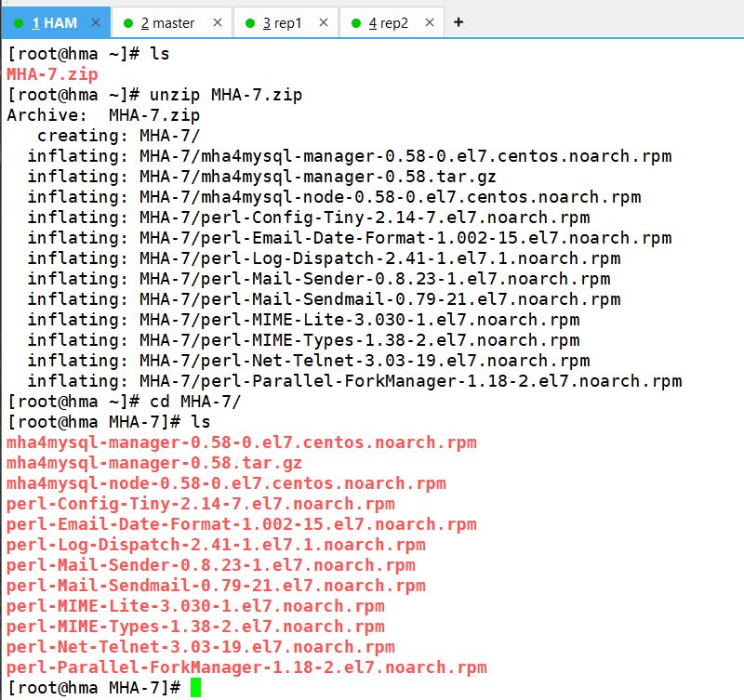Screen dimensions: 744x700
Task: Click the 'creating: MHA-7/' output line
Action: pos(119,136)
